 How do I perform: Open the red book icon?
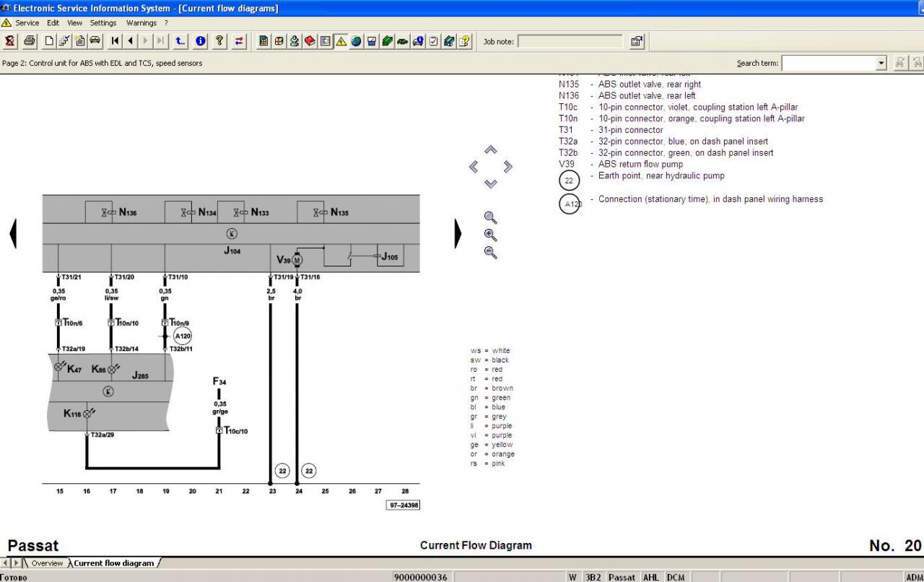point(310,41)
